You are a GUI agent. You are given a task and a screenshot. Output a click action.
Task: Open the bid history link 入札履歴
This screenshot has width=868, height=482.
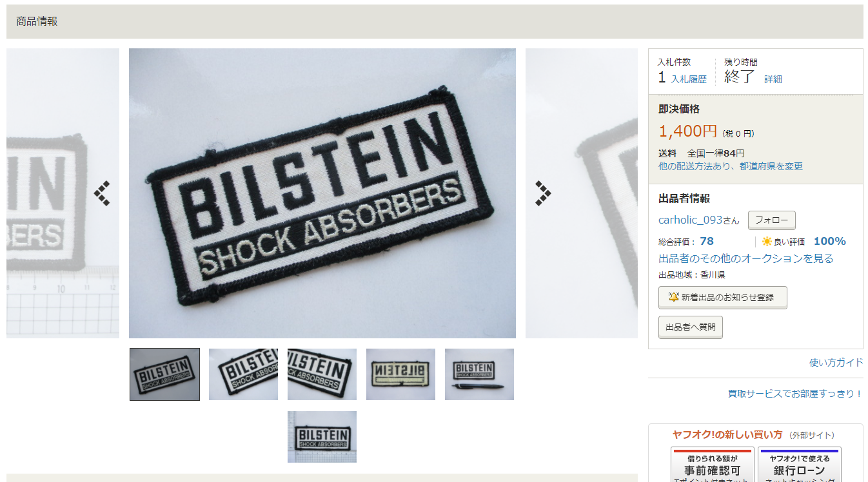[689, 79]
